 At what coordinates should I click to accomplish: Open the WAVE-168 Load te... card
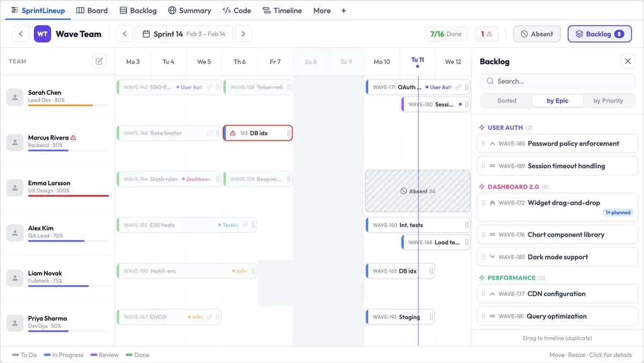point(435,242)
